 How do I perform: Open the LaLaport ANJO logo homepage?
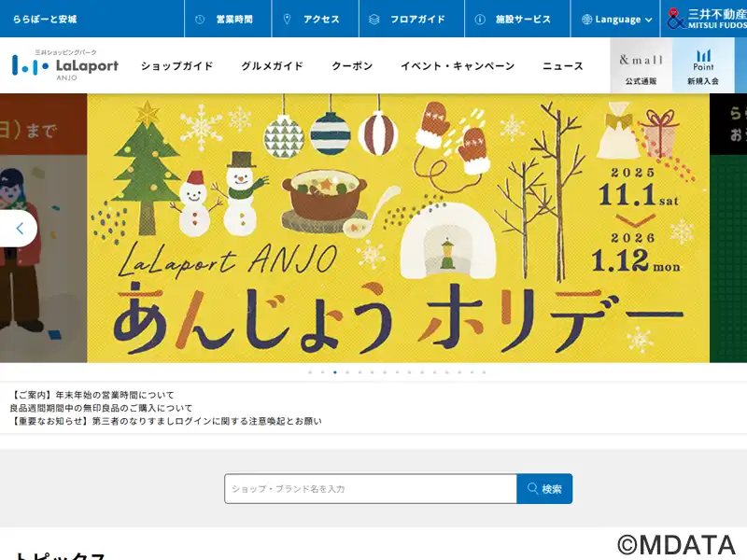tap(65, 65)
